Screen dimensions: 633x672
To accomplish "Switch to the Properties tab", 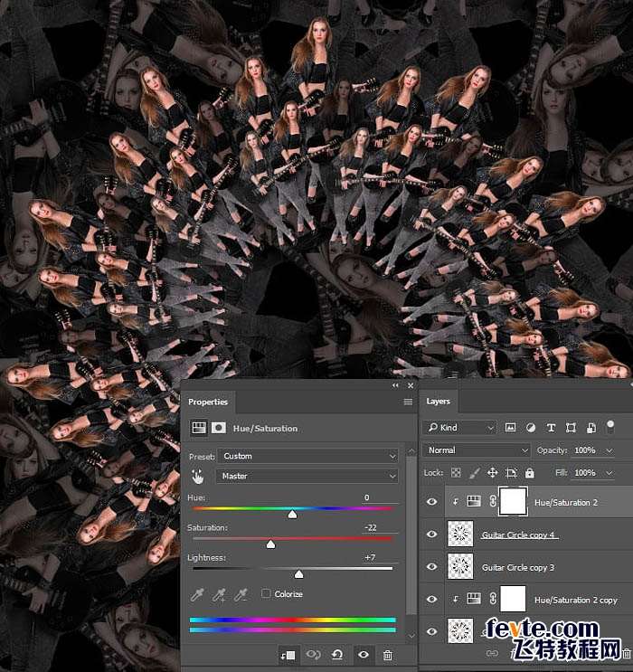I will pyautogui.click(x=208, y=402).
